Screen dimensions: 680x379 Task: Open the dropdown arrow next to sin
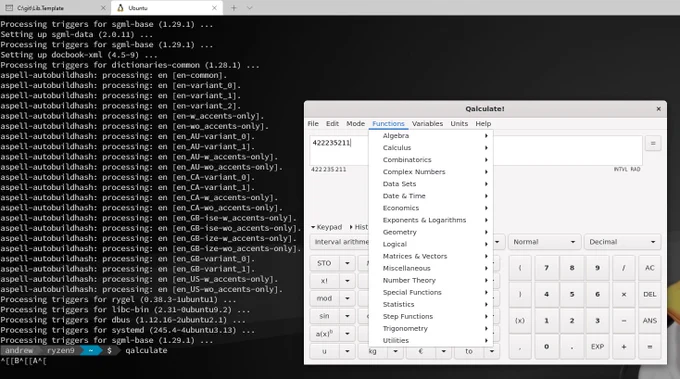[347, 316]
